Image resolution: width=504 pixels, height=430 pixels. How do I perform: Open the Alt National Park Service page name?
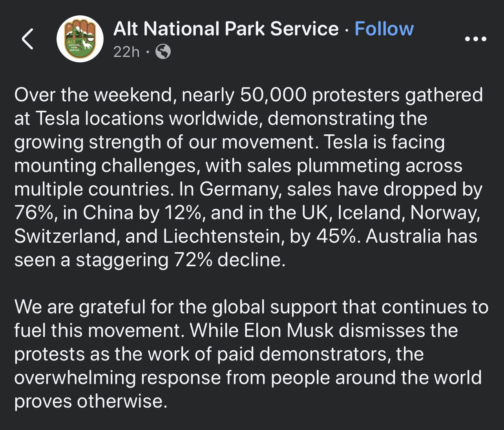coord(226,29)
